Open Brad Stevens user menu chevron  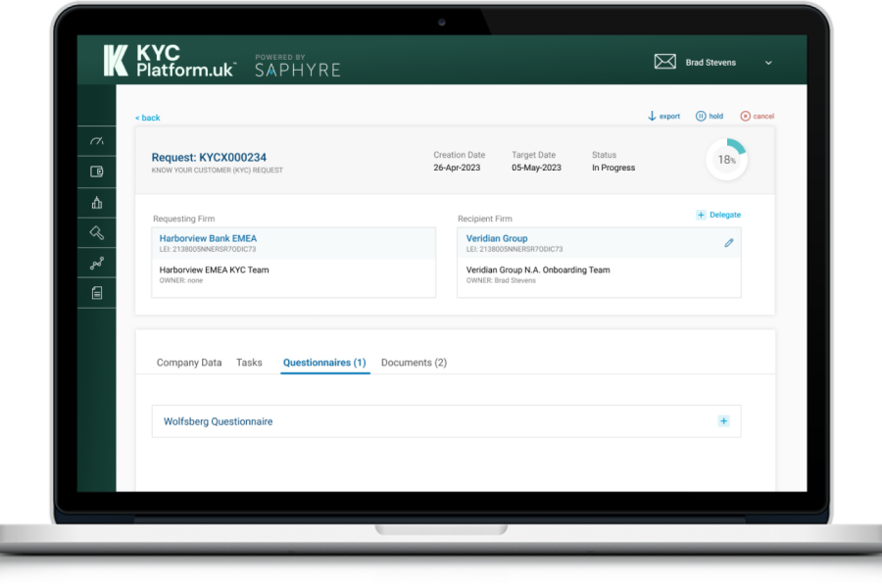point(768,63)
